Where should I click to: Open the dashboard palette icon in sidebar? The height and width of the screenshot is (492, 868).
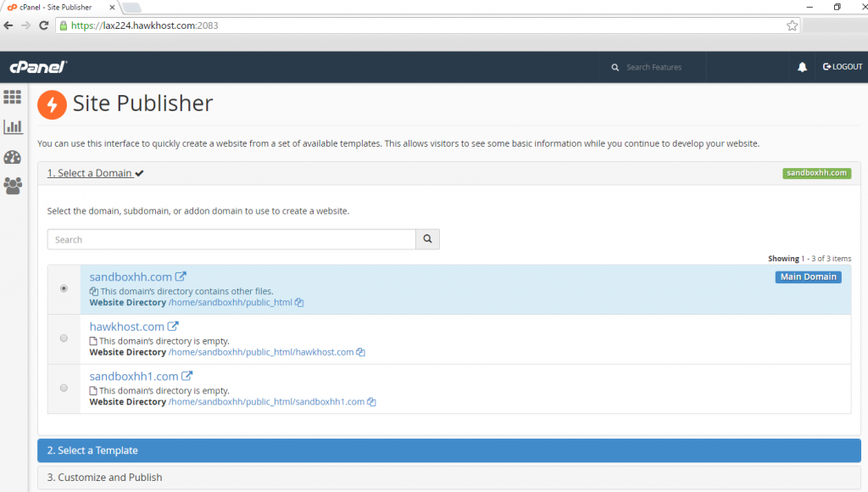(13, 157)
